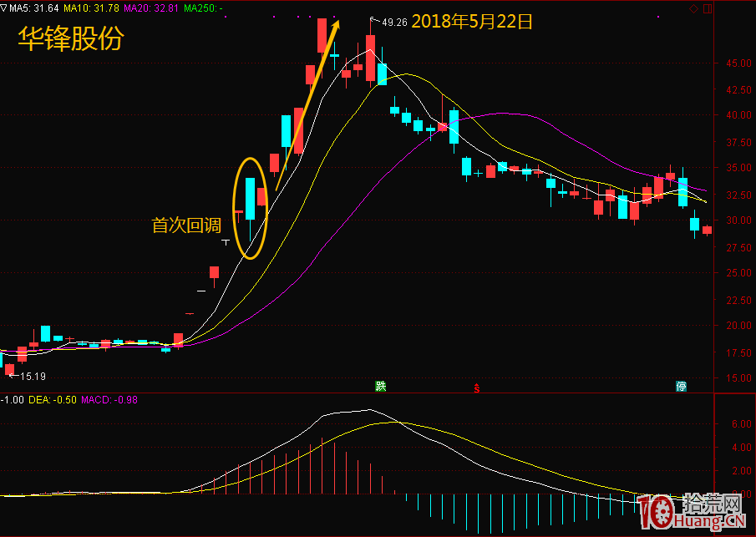The image size is (756, 537).
Task: Click the 6.00 MACD axis label
Action: [742, 424]
